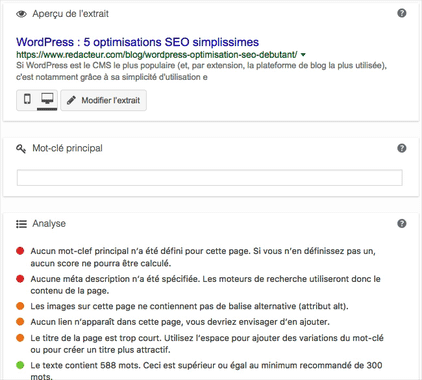Click the pencil icon on Modifier l'extrait

tap(71, 100)
